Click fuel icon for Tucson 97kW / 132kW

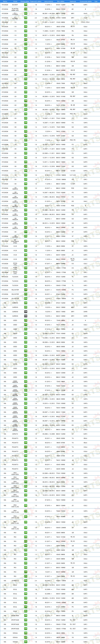[26, 277]
